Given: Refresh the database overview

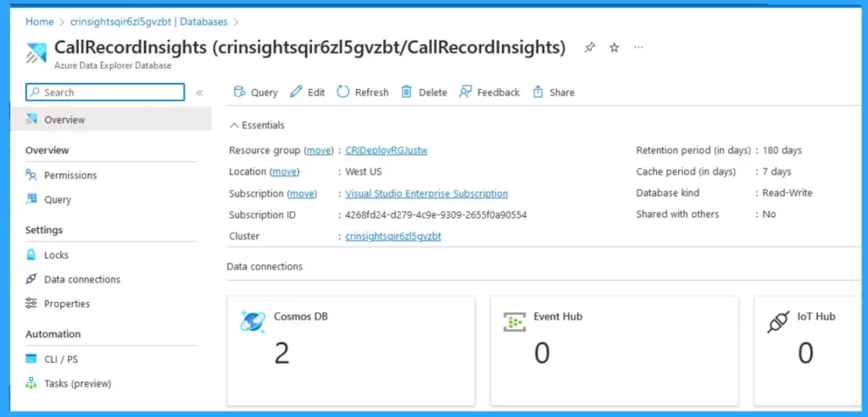Looking at the screenshot, I should tap(363, 92).
